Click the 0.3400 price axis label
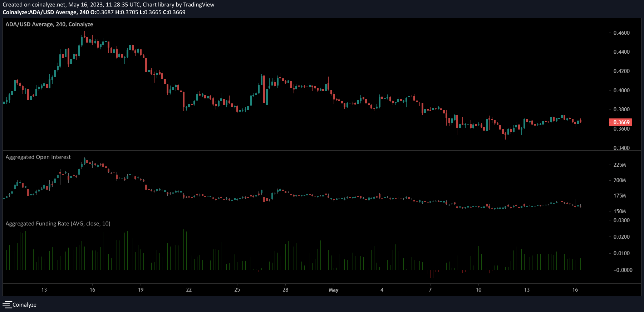This screenshot has width=644, height=312. [621, 148]
